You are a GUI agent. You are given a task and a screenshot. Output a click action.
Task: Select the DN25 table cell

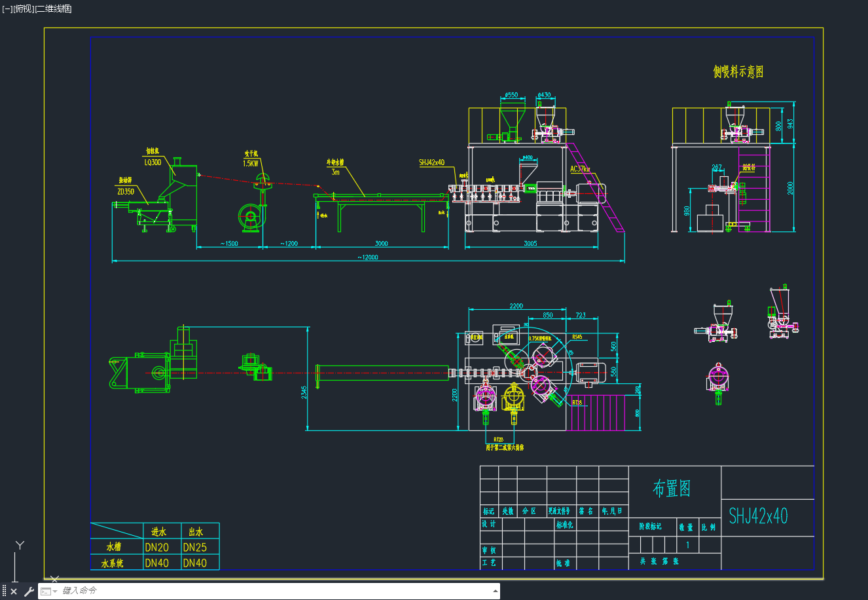pos(195,547)
